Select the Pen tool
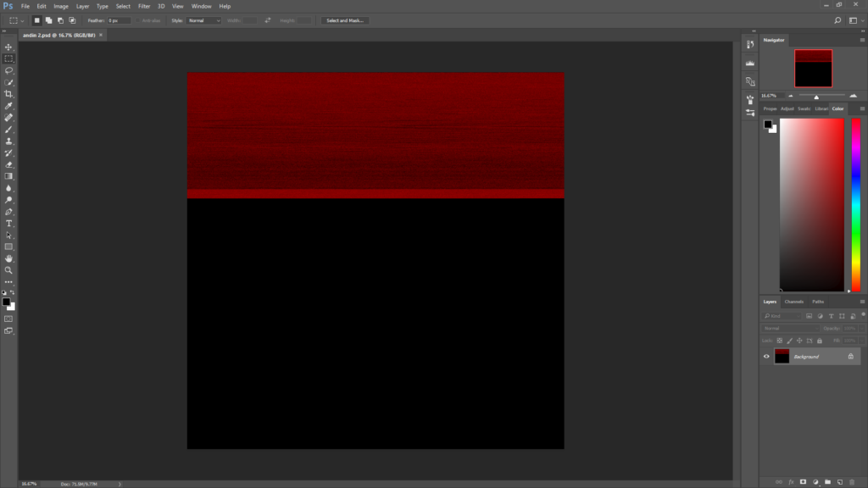The width and height of the screenshot is (868, 488). tap(8, 212)
